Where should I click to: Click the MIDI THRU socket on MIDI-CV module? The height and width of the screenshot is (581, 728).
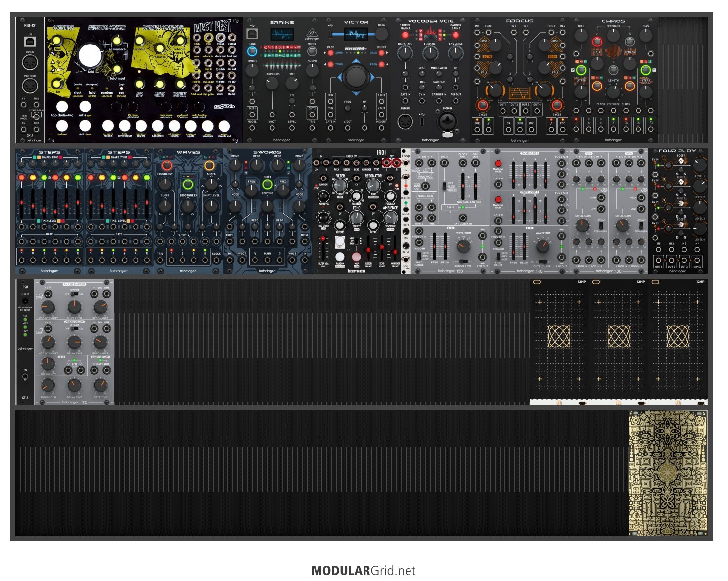point(30,86)
